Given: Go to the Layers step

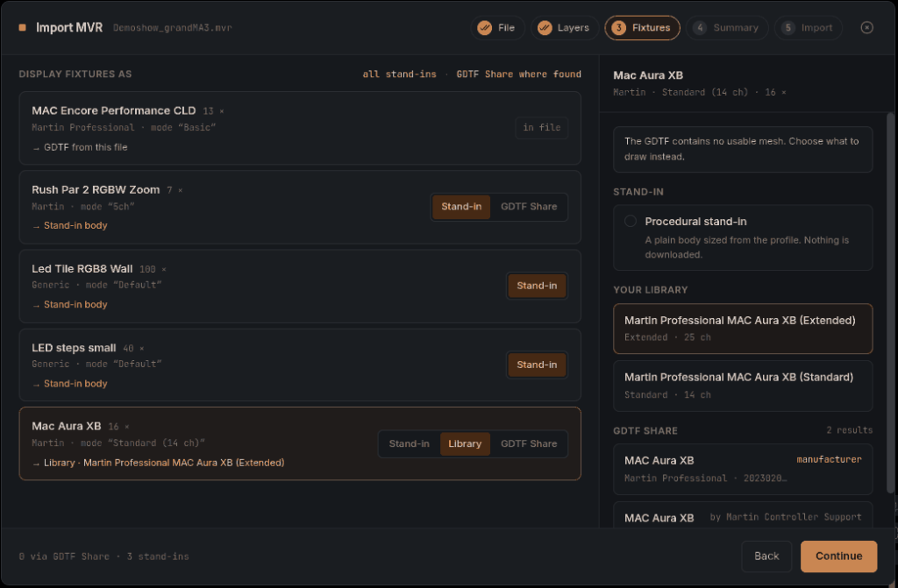Looking at the screenshot, I should [x=564, y=27].
